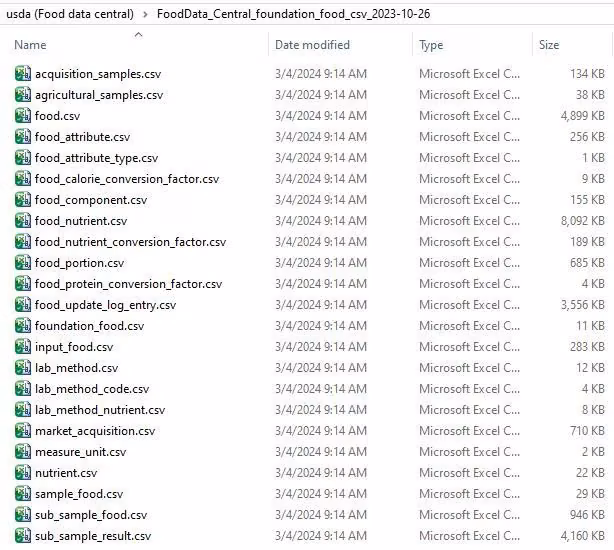Select file name food_attribute.csv

click(x=82, y=137)
